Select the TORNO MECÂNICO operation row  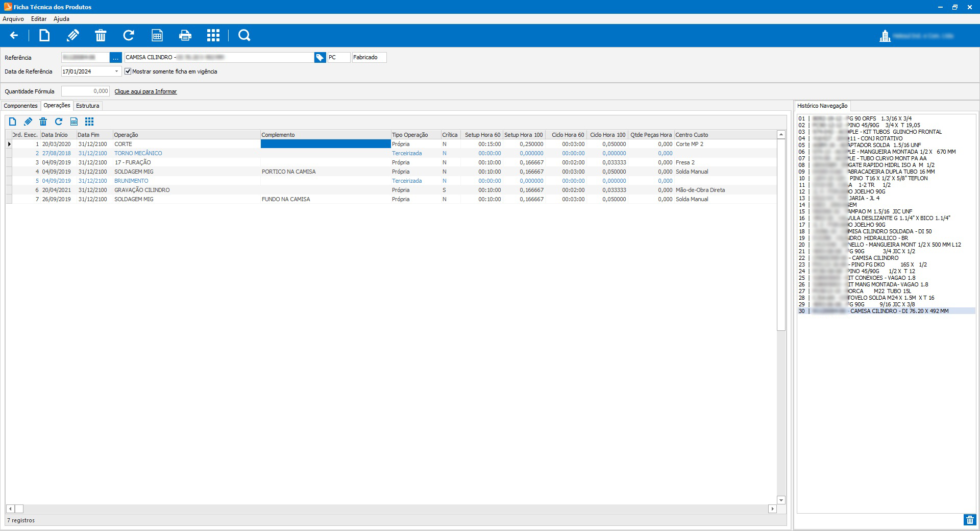pos(391,153)
